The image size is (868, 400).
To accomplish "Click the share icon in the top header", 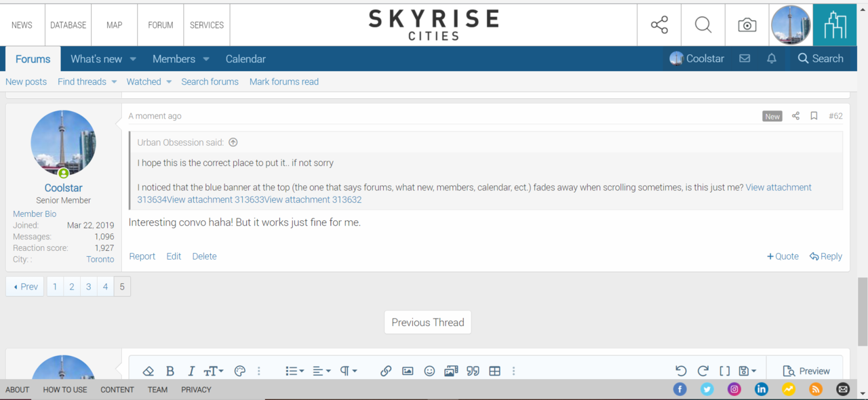I will [x=659, y=25].
